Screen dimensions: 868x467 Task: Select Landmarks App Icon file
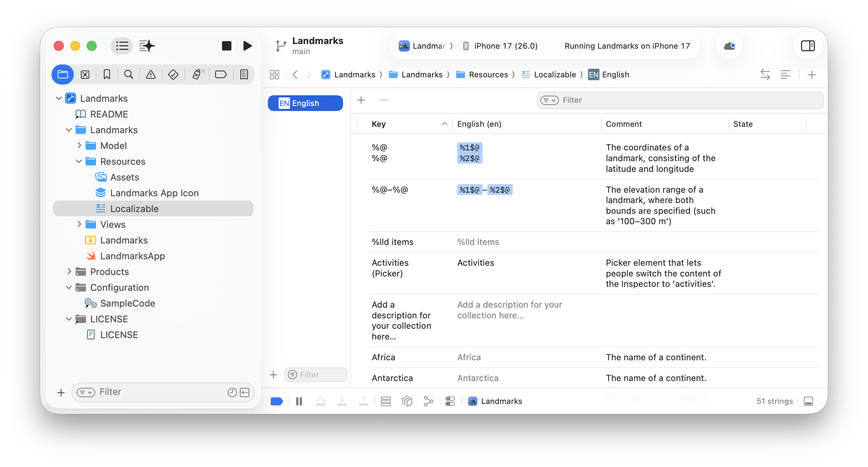point(154,193)
